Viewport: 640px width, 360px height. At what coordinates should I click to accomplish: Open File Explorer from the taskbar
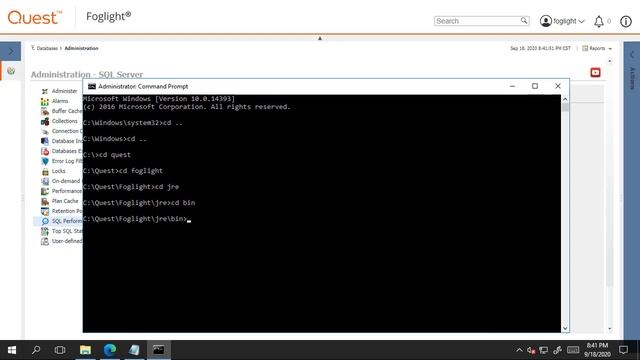click(x=85, y=350)
